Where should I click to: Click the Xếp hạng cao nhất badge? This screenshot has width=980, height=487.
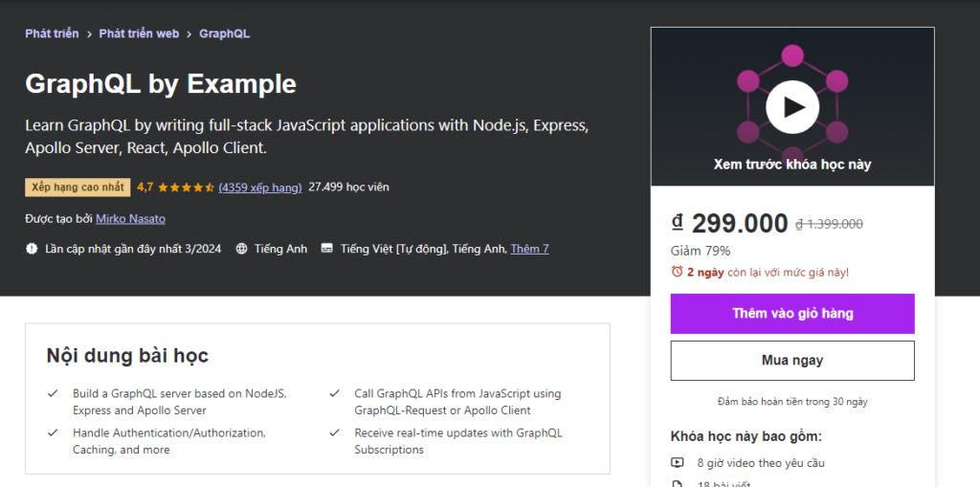(78, 188)
